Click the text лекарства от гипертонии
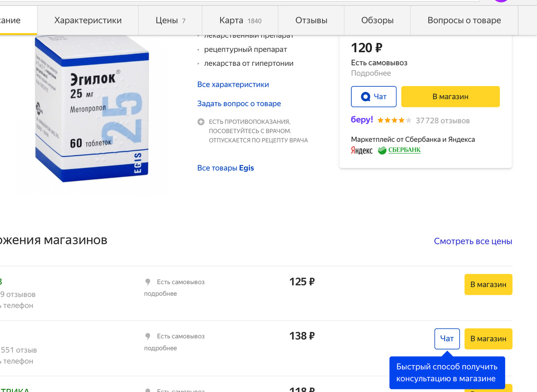This screenshot has width=537, height=392. coord(249,64)
